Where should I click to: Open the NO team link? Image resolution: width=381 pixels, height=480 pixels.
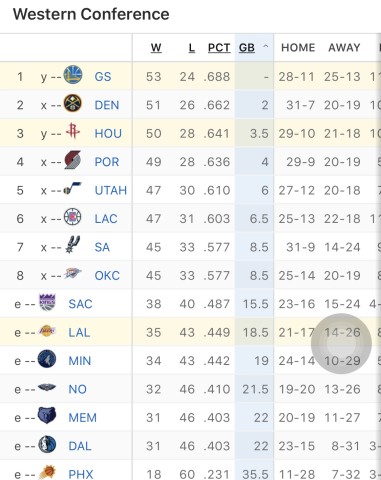77,389
